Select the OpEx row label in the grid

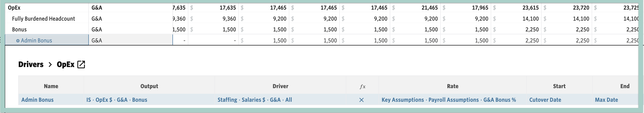[14, 8]
